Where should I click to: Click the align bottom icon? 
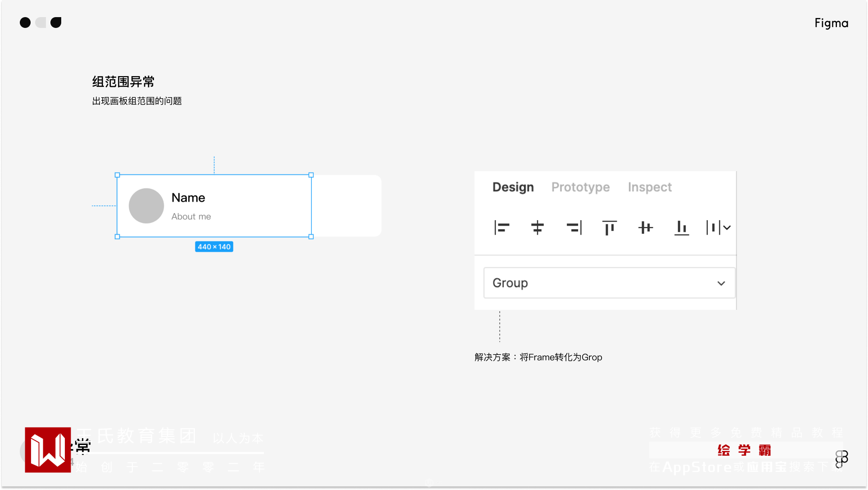pyautogui.click(x=681, y=228)
